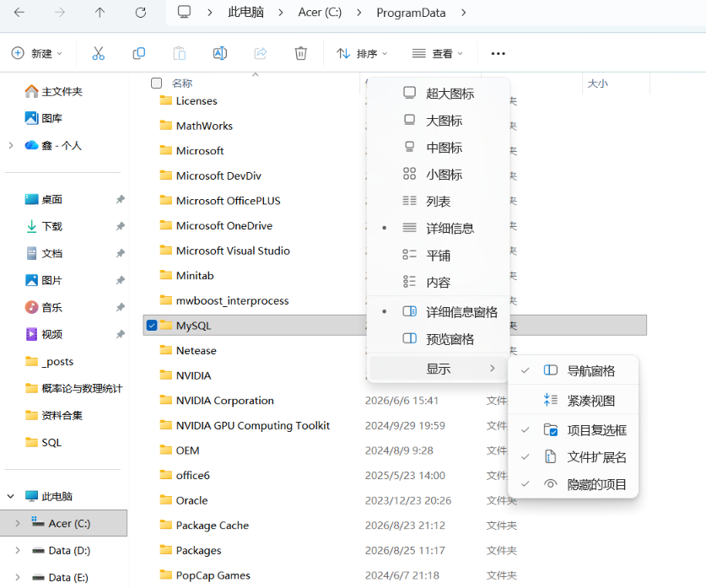Screen dimensions: 706x588
Task: Open the Sort (排序) dropdown
Action: point(362,54)
